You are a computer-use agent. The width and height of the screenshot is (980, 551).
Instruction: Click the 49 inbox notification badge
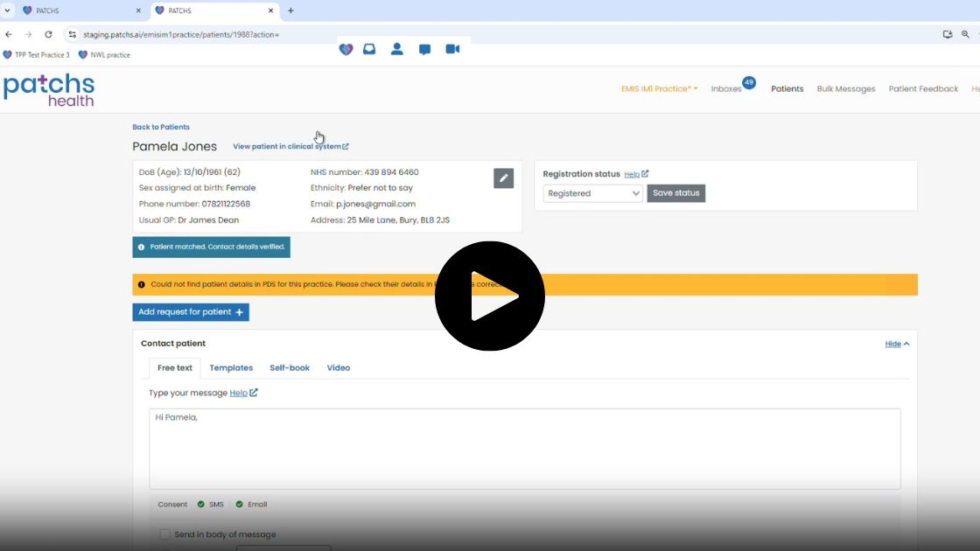point(749,82)
